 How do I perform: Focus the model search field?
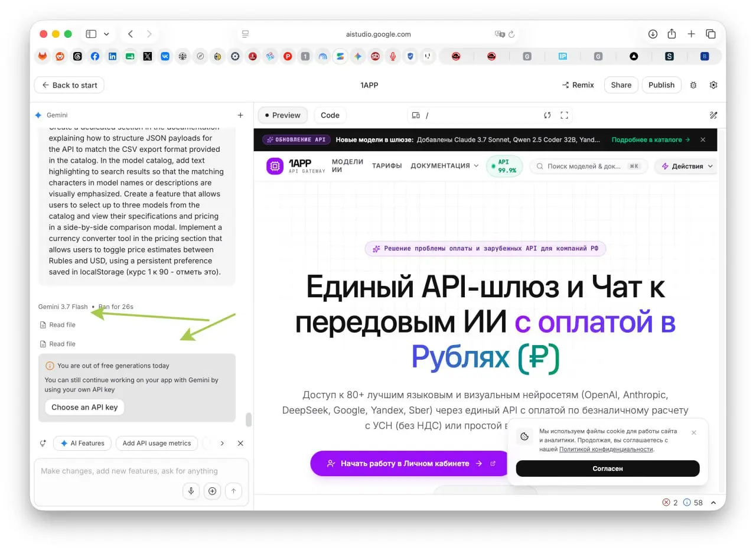pos(589,166)
